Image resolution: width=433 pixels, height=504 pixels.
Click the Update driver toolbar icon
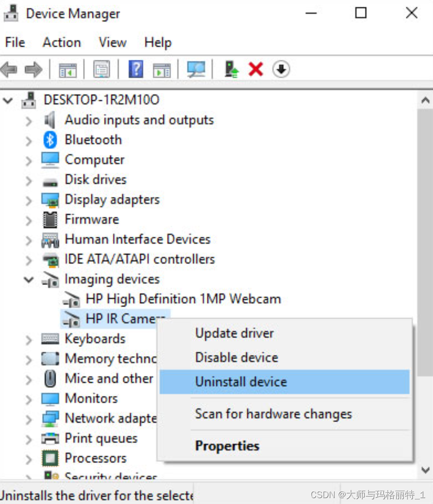231,69
